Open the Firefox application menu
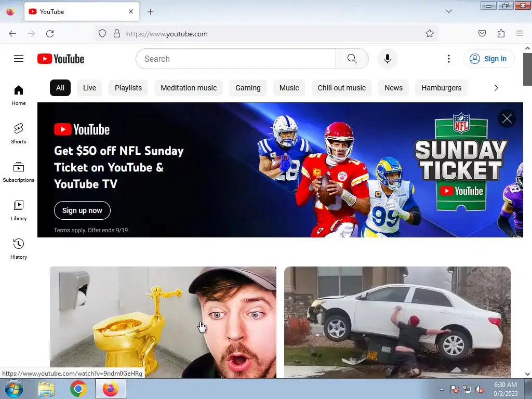 point(520,33)
